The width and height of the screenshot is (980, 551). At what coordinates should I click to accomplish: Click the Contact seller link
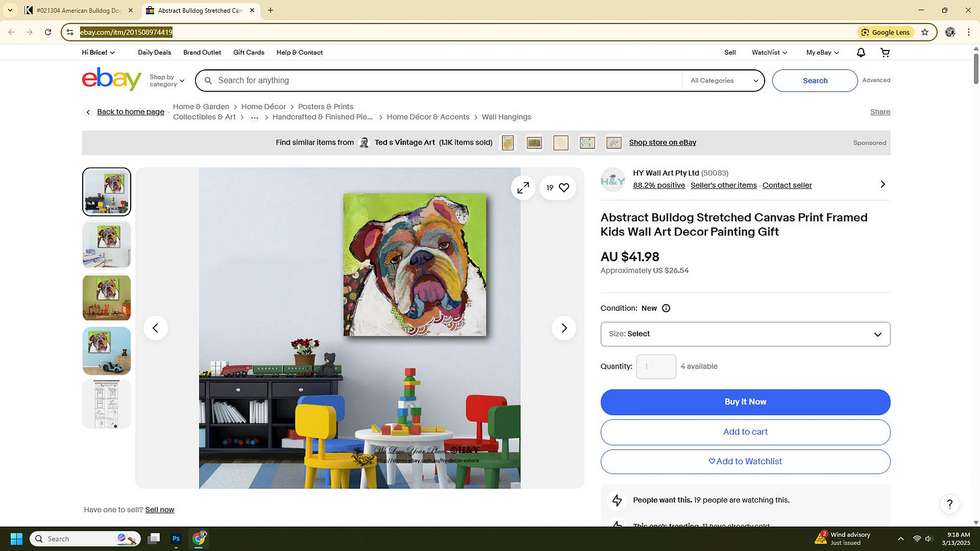click(x=787, y=186)
